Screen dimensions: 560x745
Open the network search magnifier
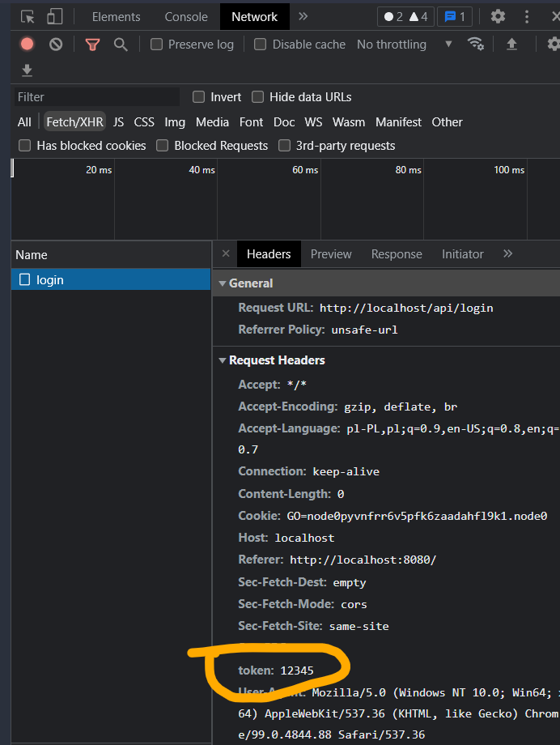pos(121,45)
